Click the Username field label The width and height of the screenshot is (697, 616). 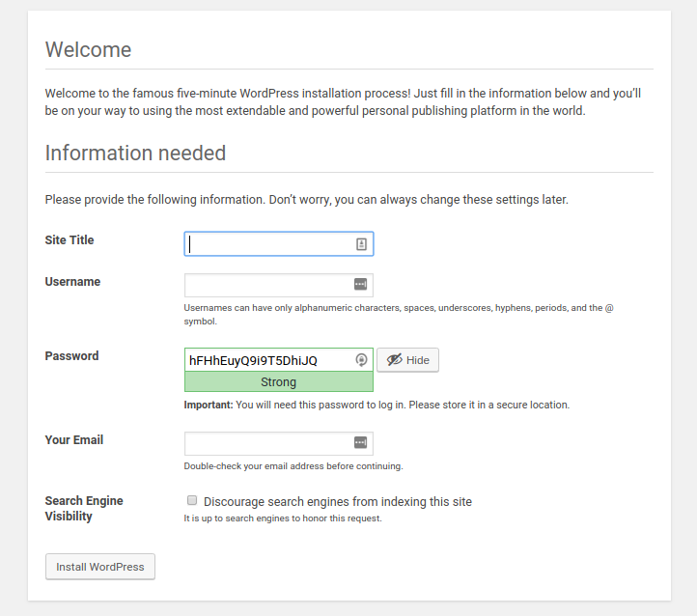pyautogui.click(x=72, y=282)
